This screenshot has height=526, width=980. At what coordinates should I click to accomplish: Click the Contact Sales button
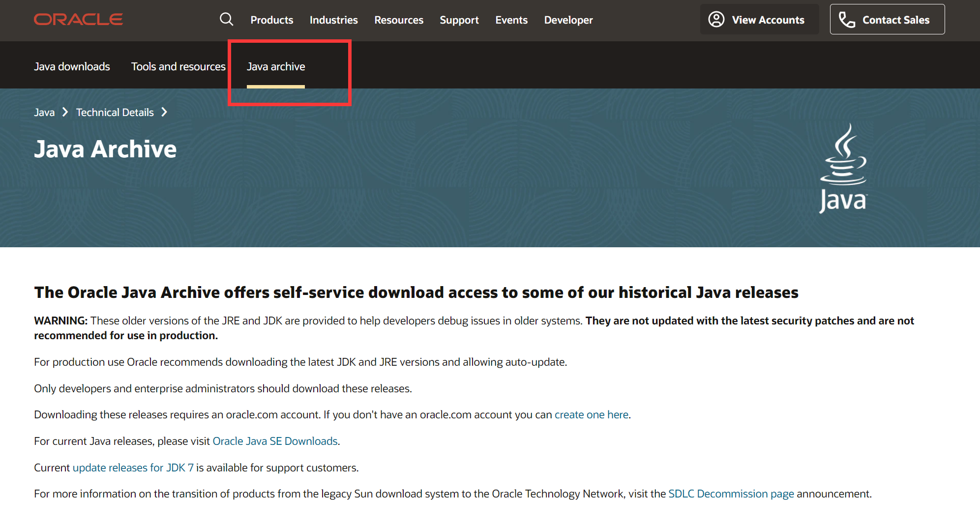887,20
